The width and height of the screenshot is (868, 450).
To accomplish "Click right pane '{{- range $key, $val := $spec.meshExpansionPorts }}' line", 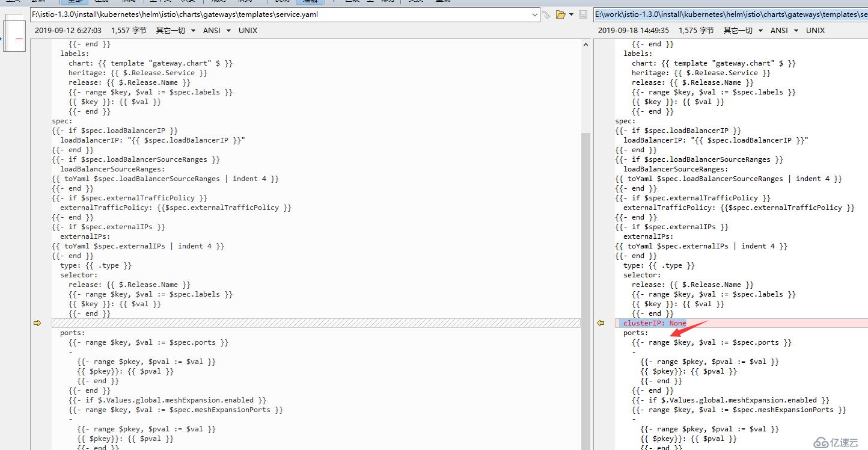I will [x=739, y=410].
